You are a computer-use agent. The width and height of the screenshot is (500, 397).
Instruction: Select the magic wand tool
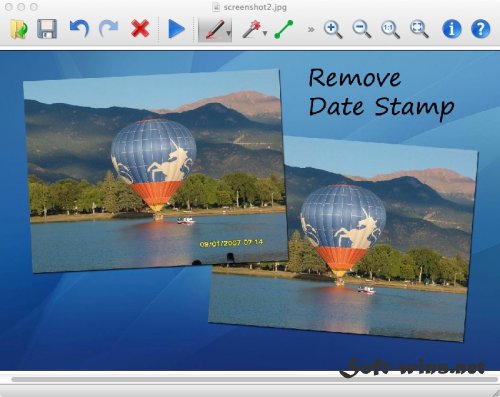[x=251, y=29]
